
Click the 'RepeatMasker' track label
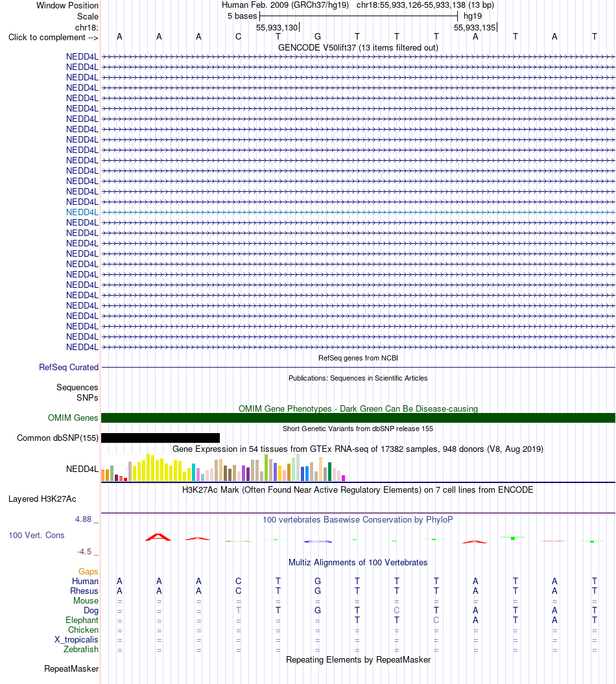point(71,668)
